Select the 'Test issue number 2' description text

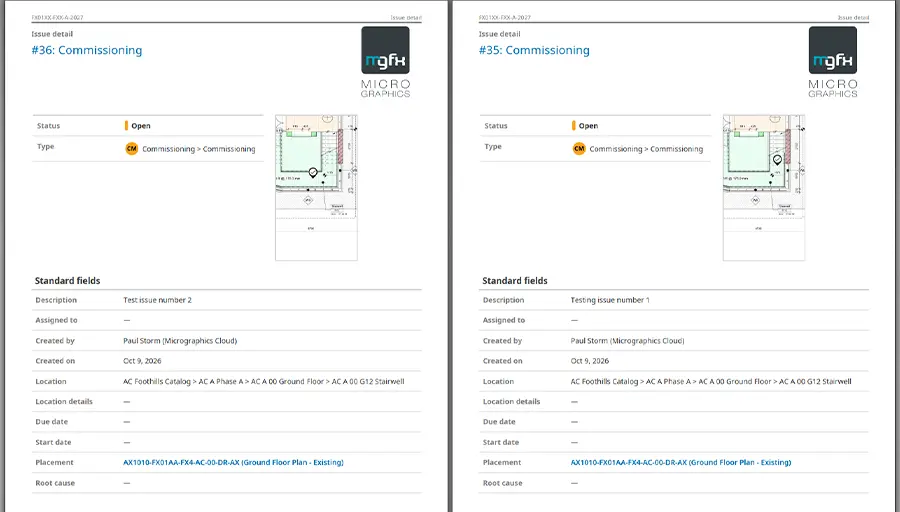[157, 300]
